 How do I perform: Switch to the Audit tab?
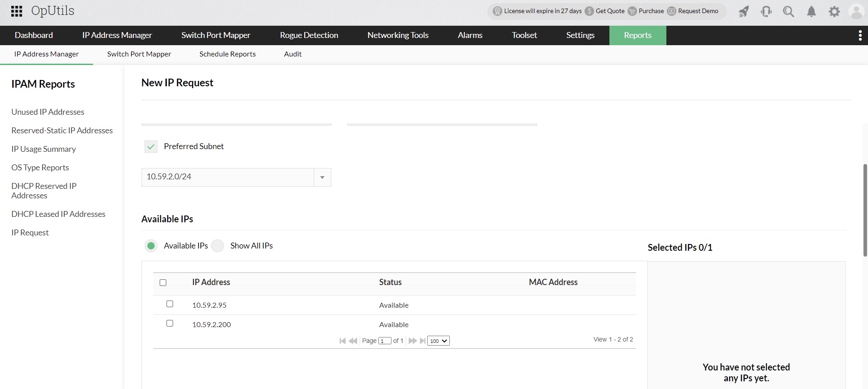[293, 54]
